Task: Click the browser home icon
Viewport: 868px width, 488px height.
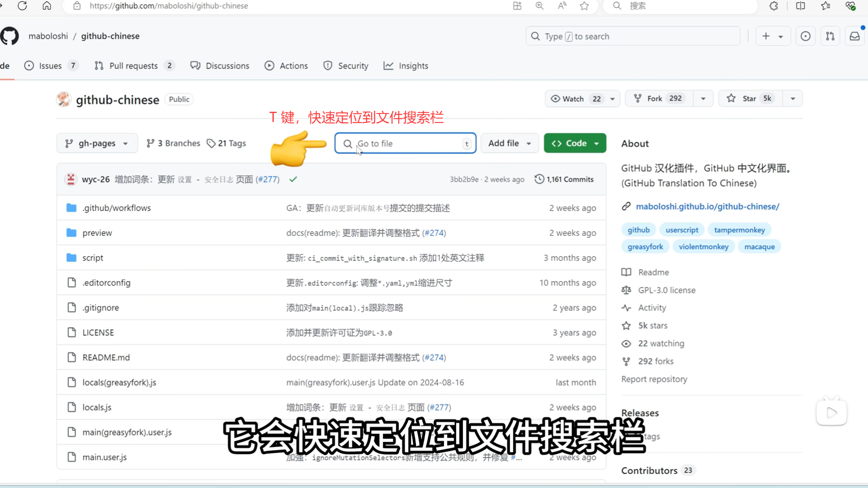Action: coord(47,6)
